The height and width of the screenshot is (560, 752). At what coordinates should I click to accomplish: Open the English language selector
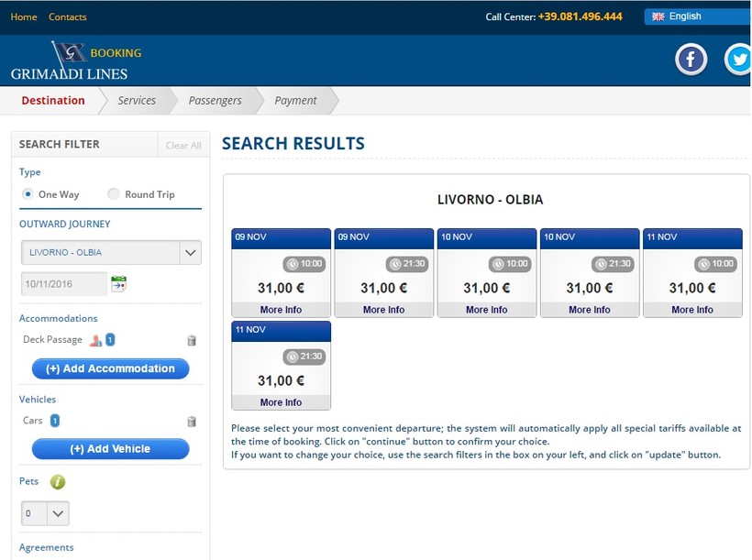tap(696, 16)
